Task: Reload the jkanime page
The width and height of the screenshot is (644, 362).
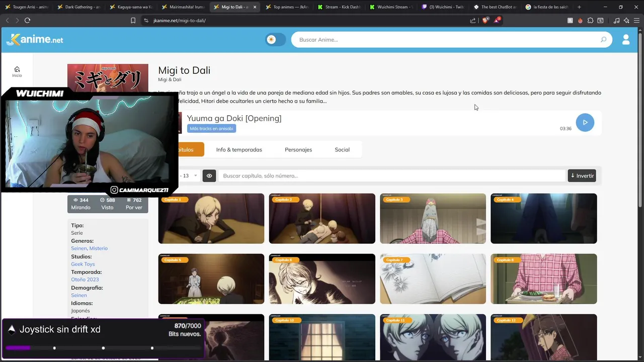Action: tap(27, 20)
